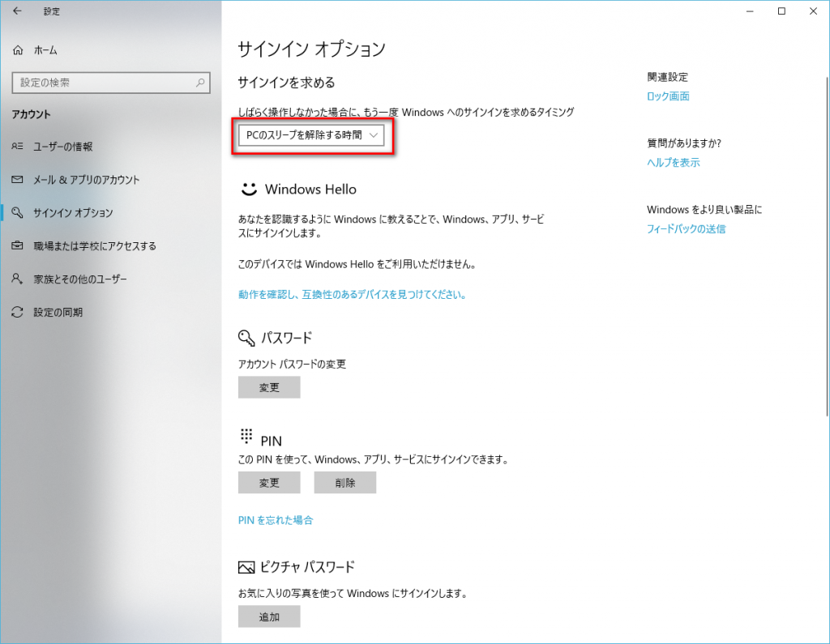Click the フィードバックの送信 link

686,229
